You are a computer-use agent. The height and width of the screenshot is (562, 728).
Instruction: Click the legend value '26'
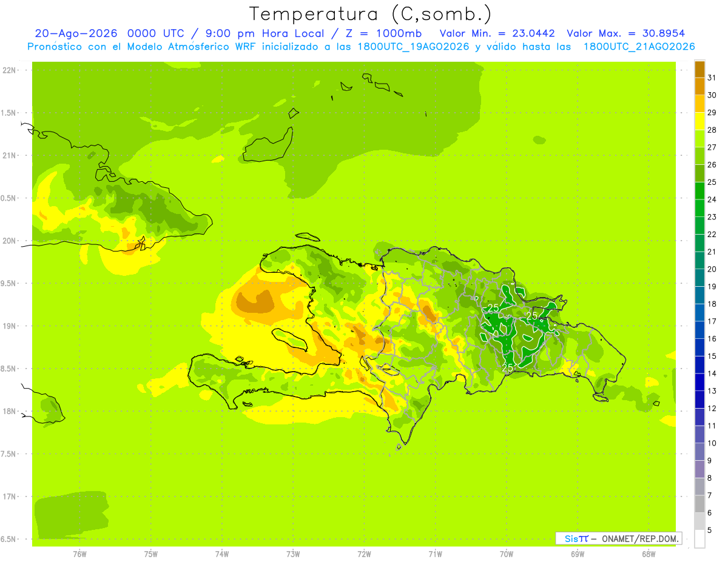pos(712,164)
